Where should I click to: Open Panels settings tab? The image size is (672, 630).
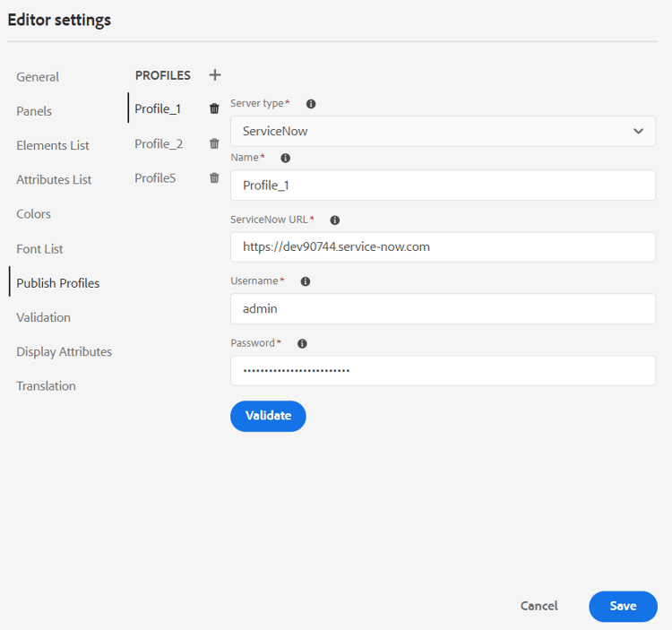point(34,111)
